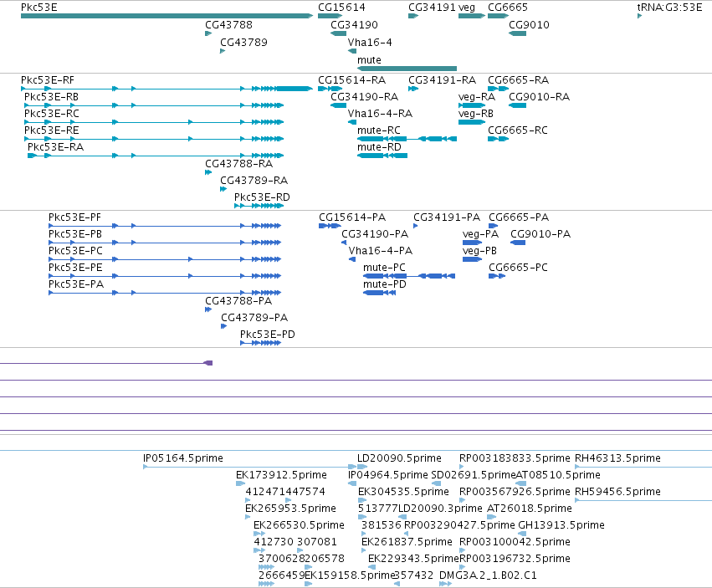Select the EK265953.5prime EST label

[x=290, y=509]
